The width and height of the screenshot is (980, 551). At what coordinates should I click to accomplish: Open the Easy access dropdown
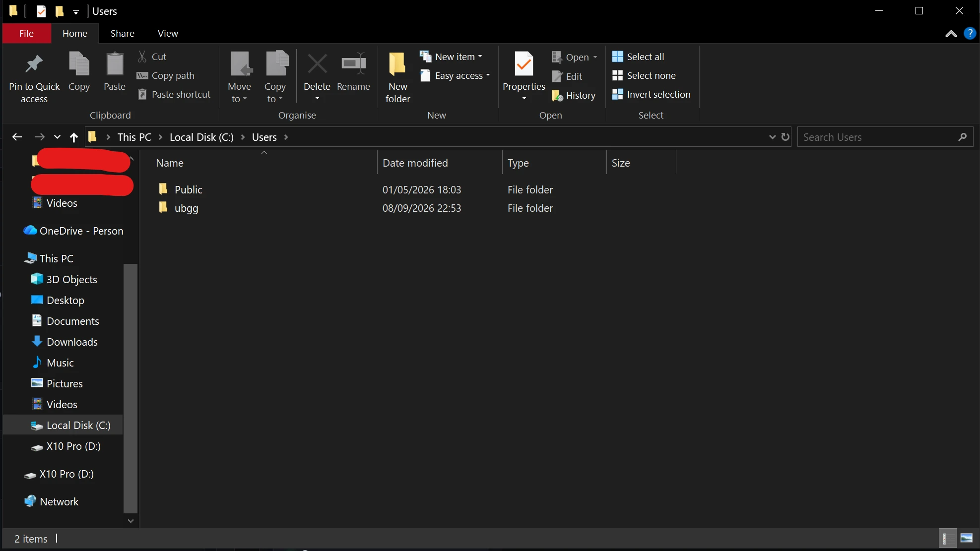click(x=455, y=75)
